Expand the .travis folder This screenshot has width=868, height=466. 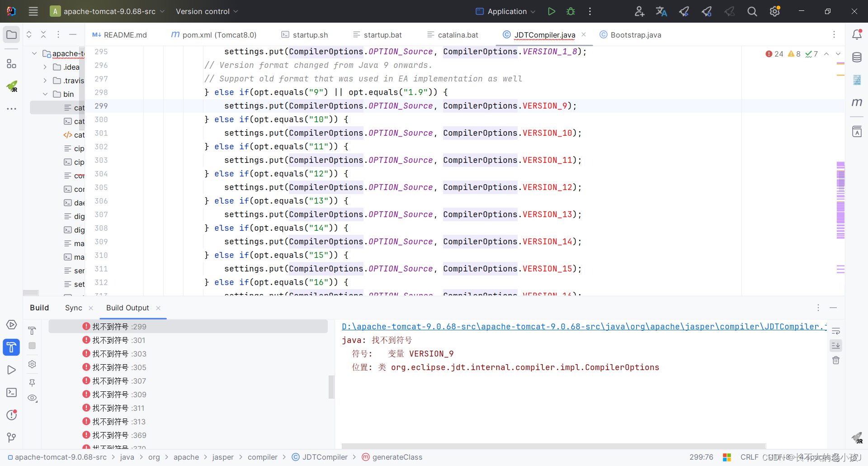pyautogui.click(x=45, y=81)
